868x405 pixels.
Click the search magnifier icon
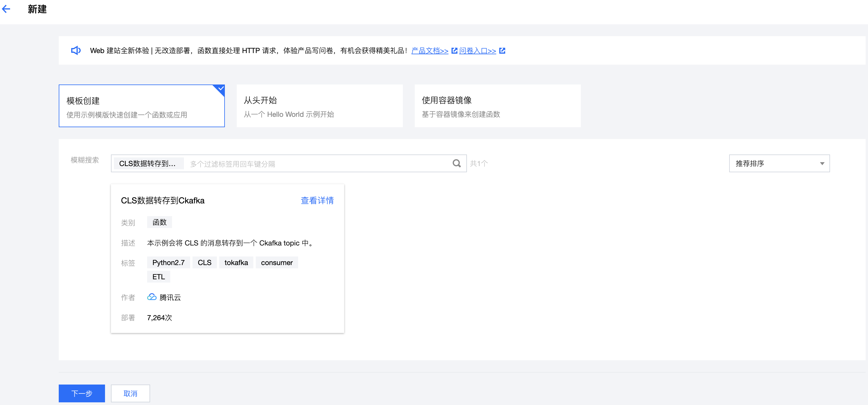(x=457, y=163)
